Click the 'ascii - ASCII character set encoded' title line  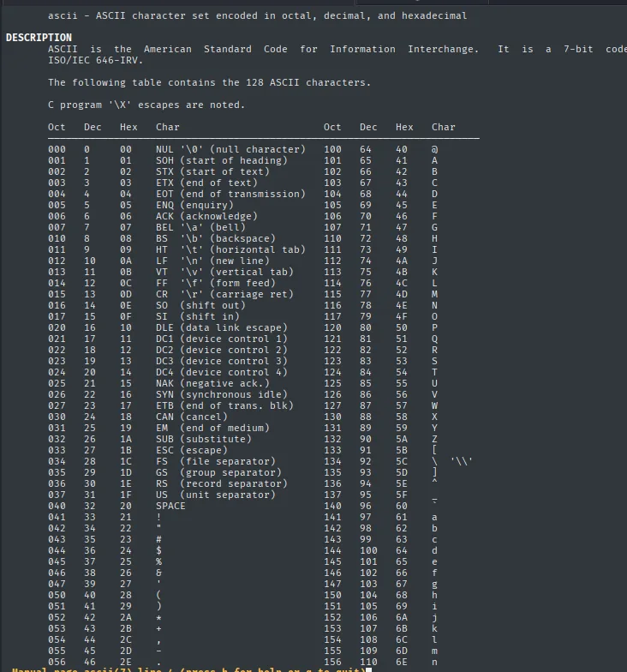tap(257, 15)
